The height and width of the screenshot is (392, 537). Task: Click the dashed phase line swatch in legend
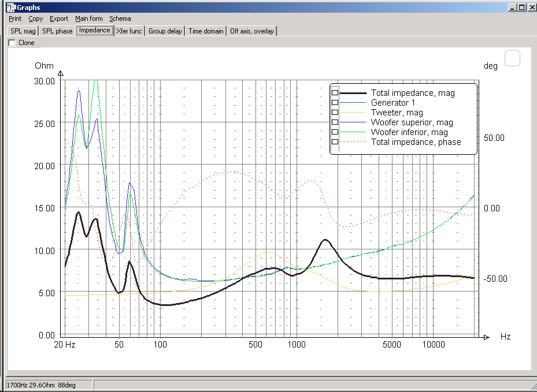pyautogui.click(x=353, y=142)
